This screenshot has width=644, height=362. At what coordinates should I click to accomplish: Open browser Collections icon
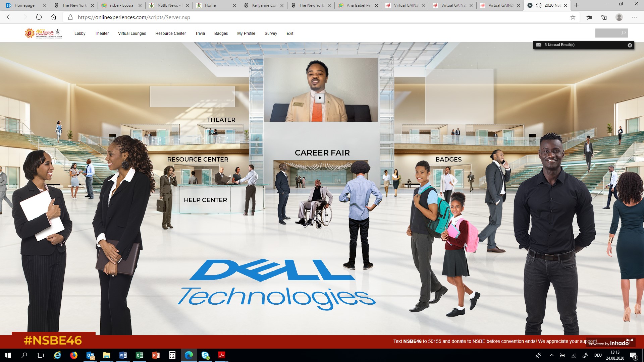[604, 17]
